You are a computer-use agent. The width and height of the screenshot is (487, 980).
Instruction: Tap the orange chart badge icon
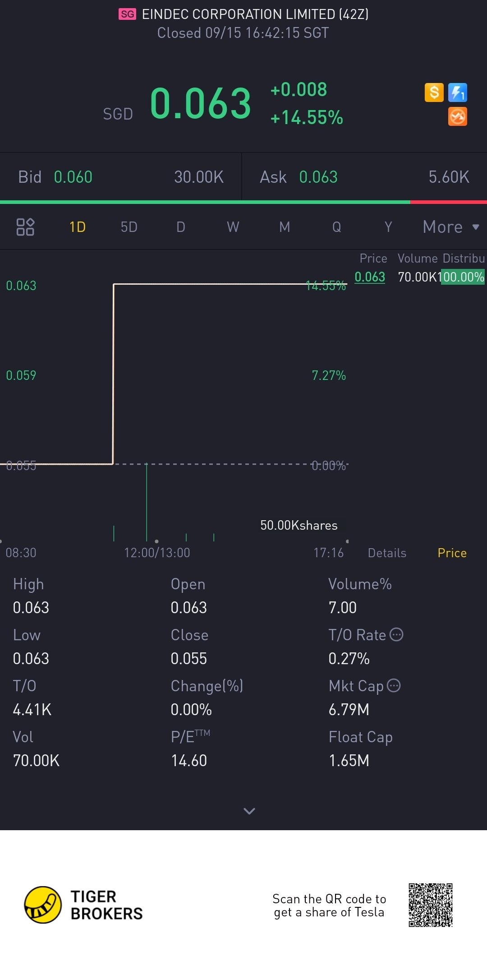(x=458, y=116)
